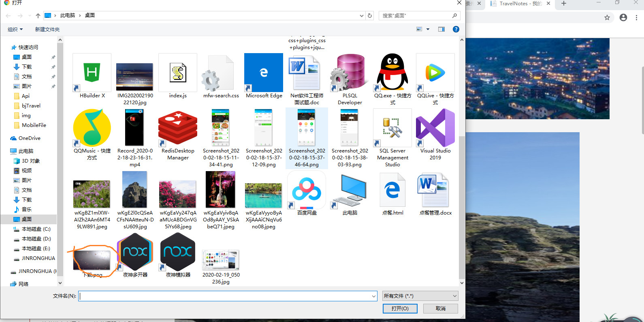The image size is (644, 322).
Task: Open the Chrome profile avatar
Action: (623, 17)
